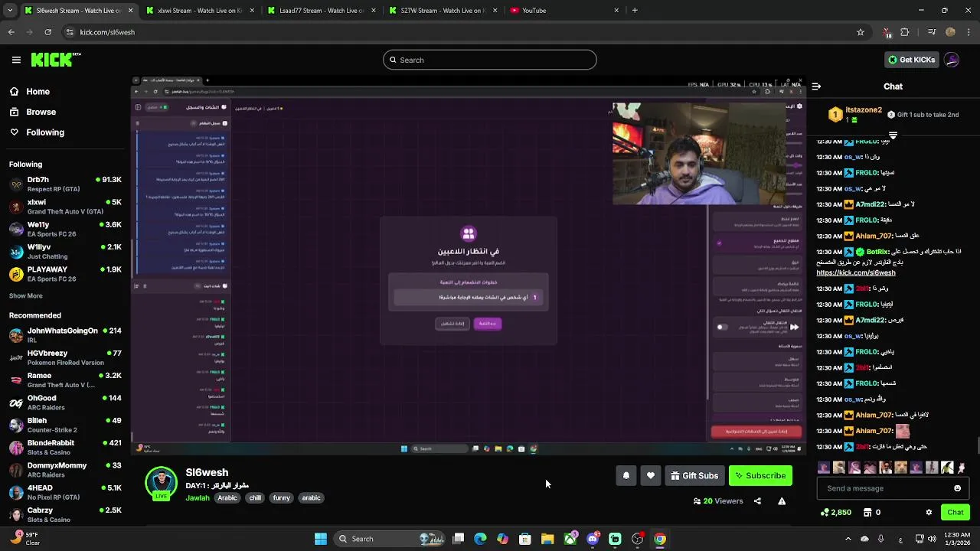Open Billeh recommended channel
Viewport: 980px width, 551px height.
(x=65, y=425)
